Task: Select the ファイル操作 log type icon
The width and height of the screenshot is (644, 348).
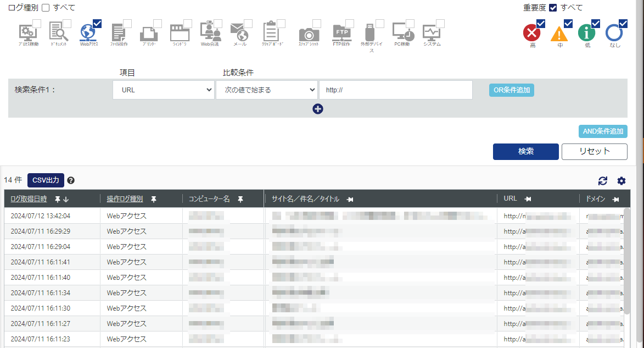Action: coord(119,33)
